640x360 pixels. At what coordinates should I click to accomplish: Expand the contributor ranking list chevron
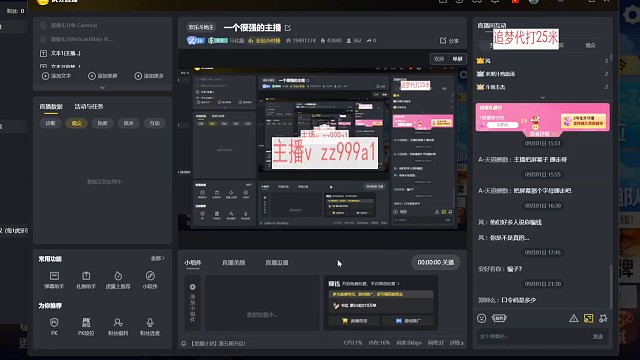click(x=542, y=98)
